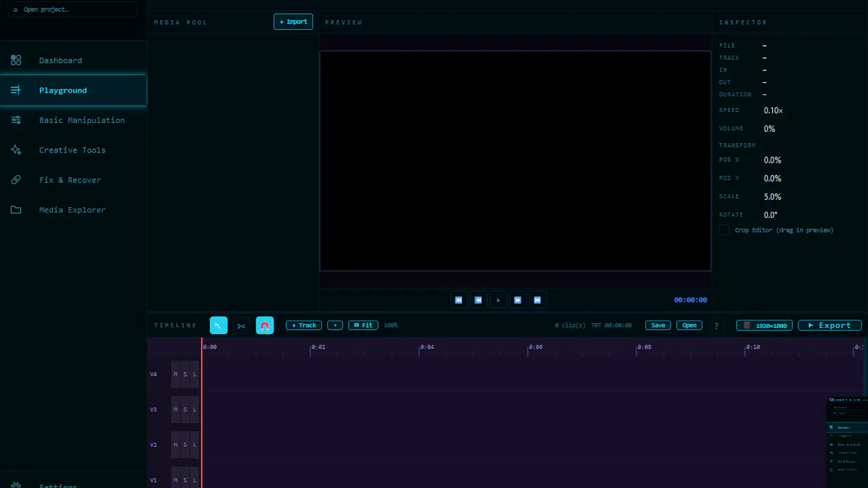Open the 1920×1080 resolution selector
The image size is (868, 488).
764,325
